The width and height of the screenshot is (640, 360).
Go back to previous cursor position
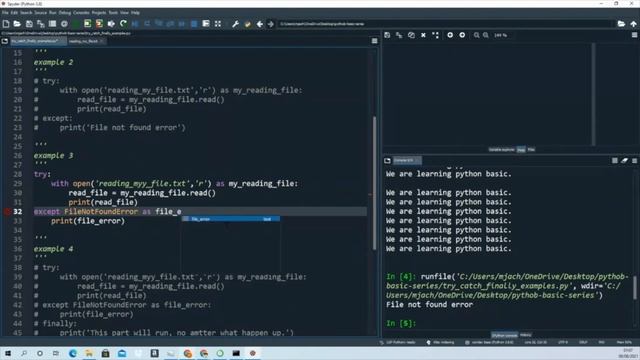pos(259,24)
